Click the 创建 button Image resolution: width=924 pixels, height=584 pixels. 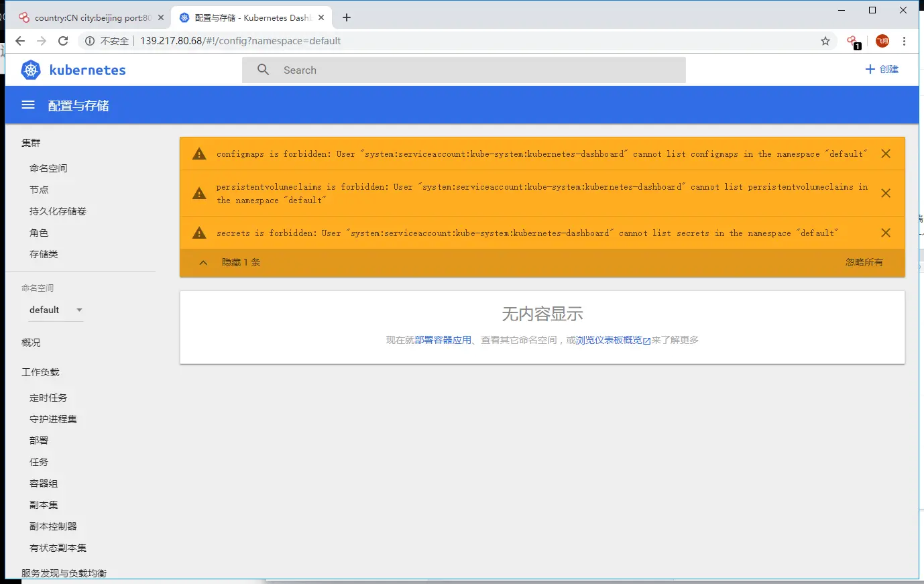click(882, 69)
